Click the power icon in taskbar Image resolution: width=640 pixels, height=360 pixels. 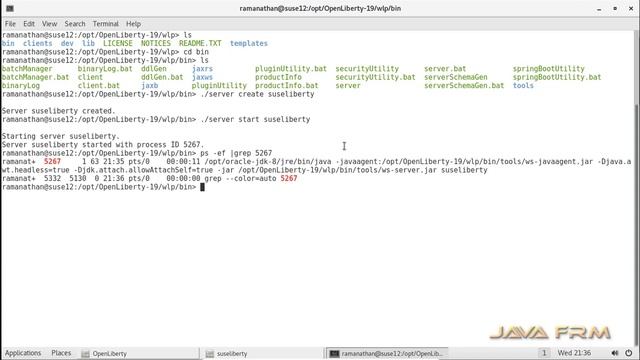click(x=629, y=353)
